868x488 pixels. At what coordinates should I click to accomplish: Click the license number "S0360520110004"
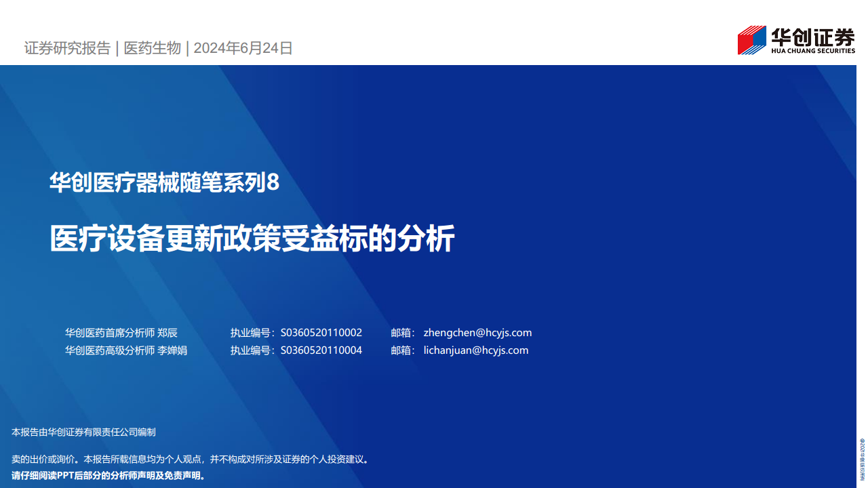coord(321,350)
